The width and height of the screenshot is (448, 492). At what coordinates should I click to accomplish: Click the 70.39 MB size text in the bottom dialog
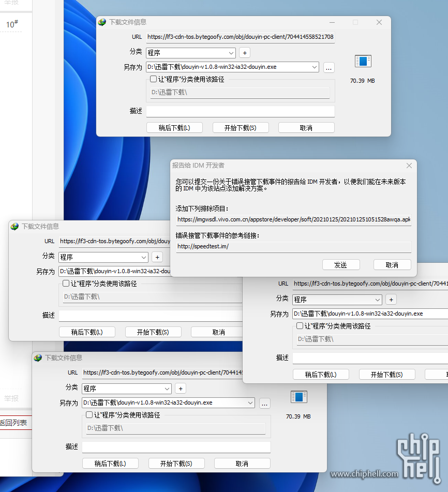[298, 416]
